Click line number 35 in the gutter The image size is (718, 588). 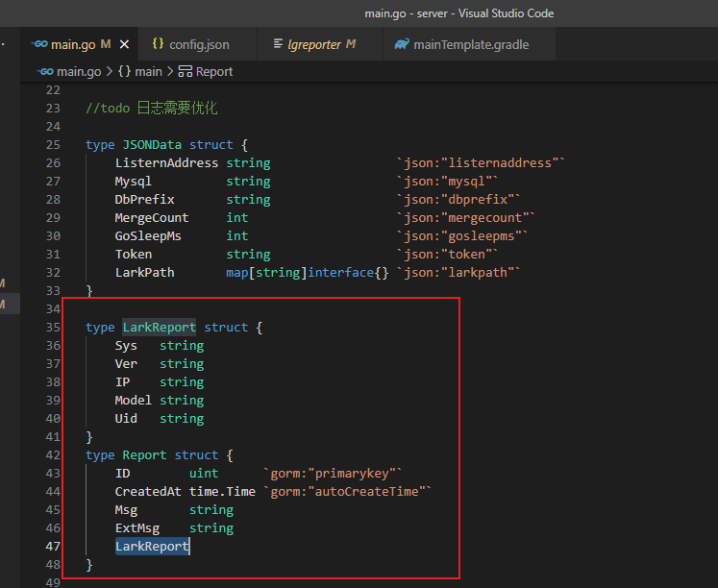[x=53, y=328]
